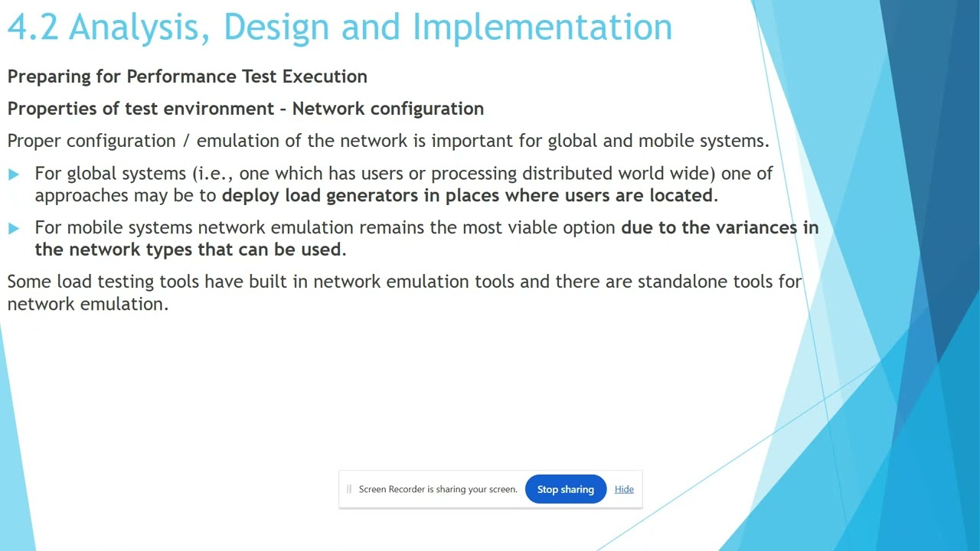Click the 'For mobile systems' bullet arrow
This screenshot has height=551, width=980.
14,228
